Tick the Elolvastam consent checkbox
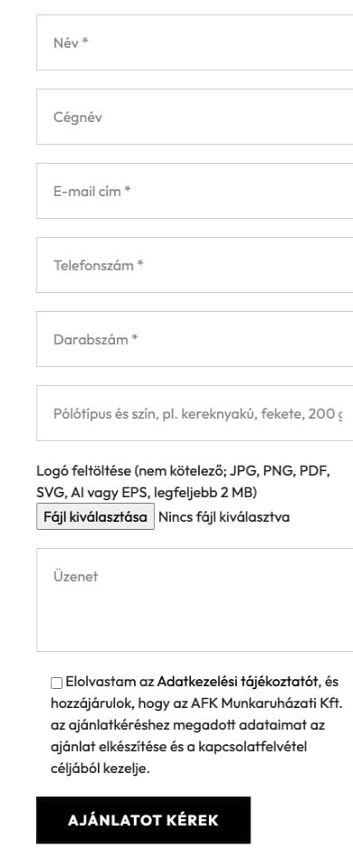Viewport: 353px width, 868px height. click(56, 683)
